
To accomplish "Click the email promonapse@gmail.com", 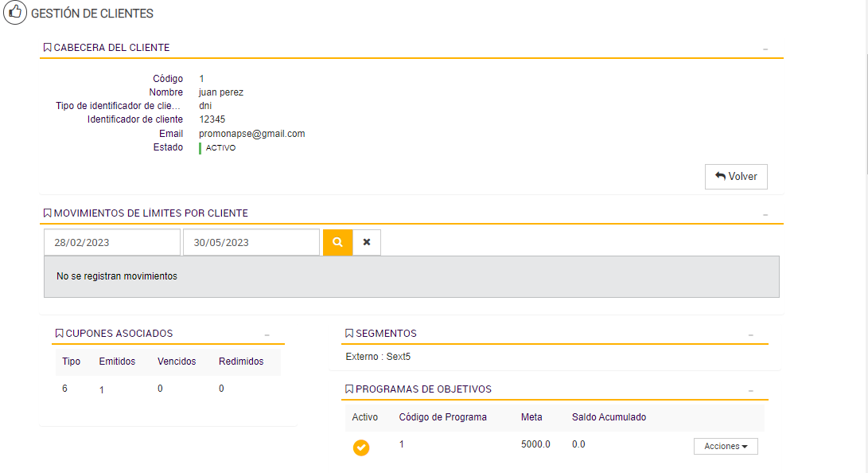I will pos(252,134).
